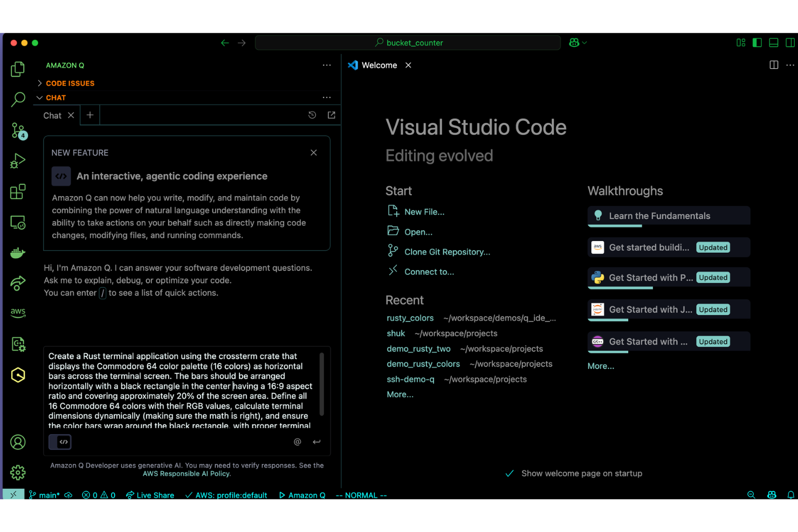Image resolution: width=798 pixels, height=532 pixels.
Task: Toggle agentic coding switch in chat input
Action: click(x=60, y=442)
